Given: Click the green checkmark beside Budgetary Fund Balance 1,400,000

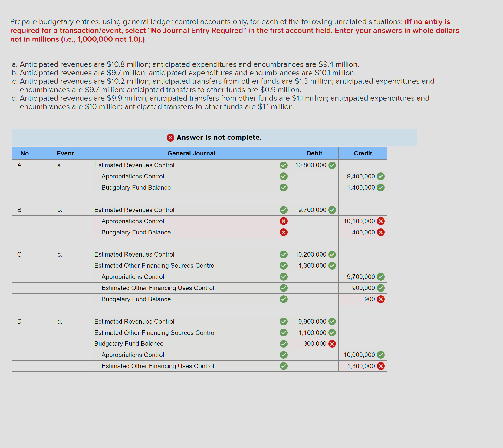Looking at the screenshot, I should pos(380,188).
